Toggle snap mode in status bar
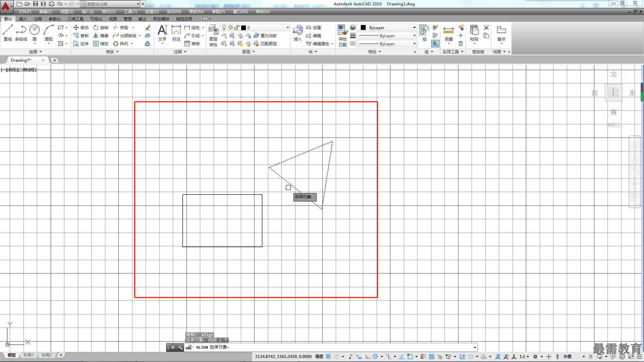This screenshot has height=362, width=644. tap(336, 357)
